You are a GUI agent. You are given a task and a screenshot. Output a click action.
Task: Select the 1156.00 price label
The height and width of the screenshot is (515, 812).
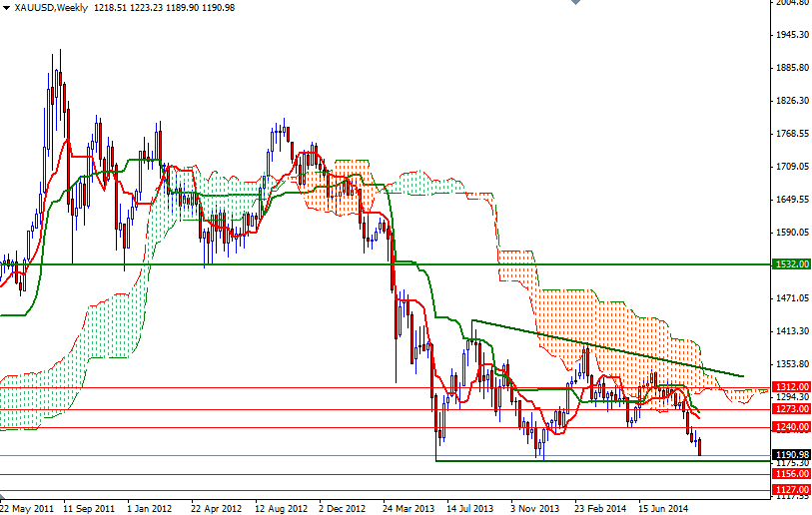pos(790,474)
